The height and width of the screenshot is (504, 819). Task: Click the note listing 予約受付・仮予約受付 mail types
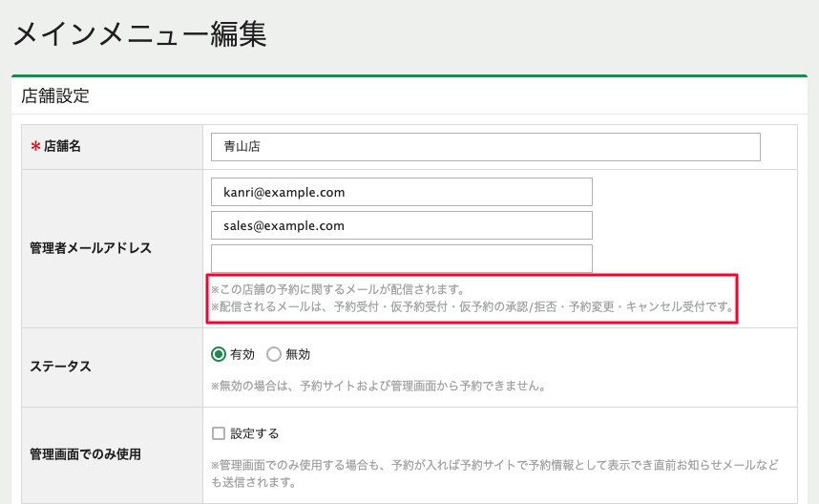[x=472, y=307]
